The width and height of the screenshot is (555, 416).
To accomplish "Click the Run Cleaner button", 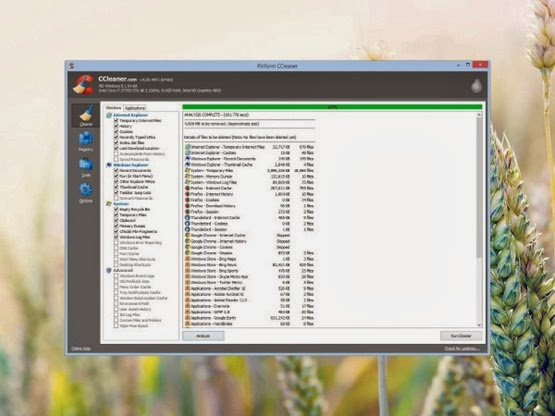I will click(x=461, y=336).
